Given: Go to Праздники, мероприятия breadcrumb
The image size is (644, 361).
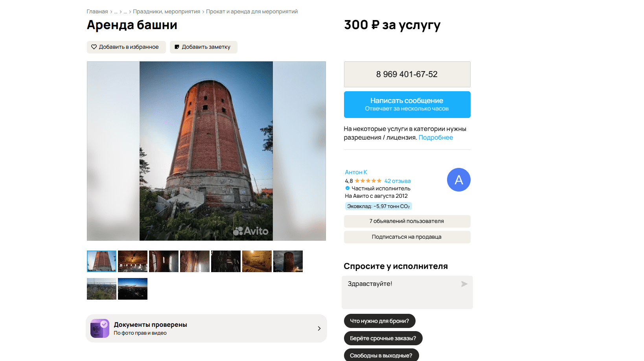Looking at the screenshot, I should pyautogui.click(x=166, y=12).
